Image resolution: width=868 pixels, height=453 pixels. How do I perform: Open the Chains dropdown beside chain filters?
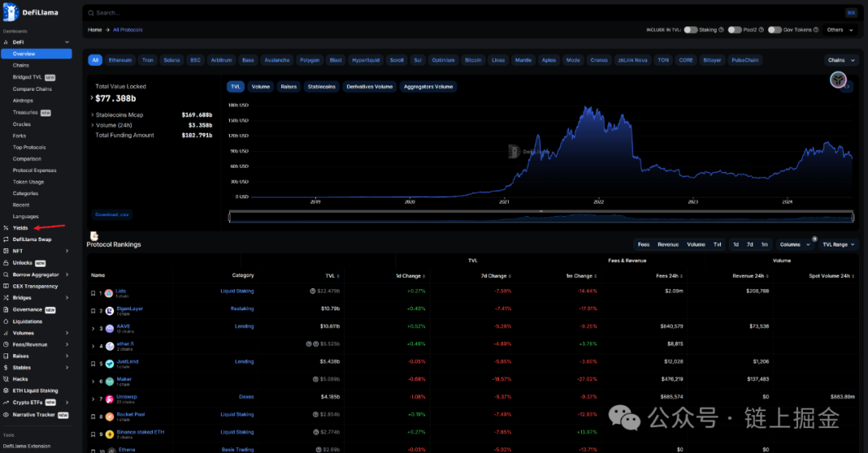(841, 59)
